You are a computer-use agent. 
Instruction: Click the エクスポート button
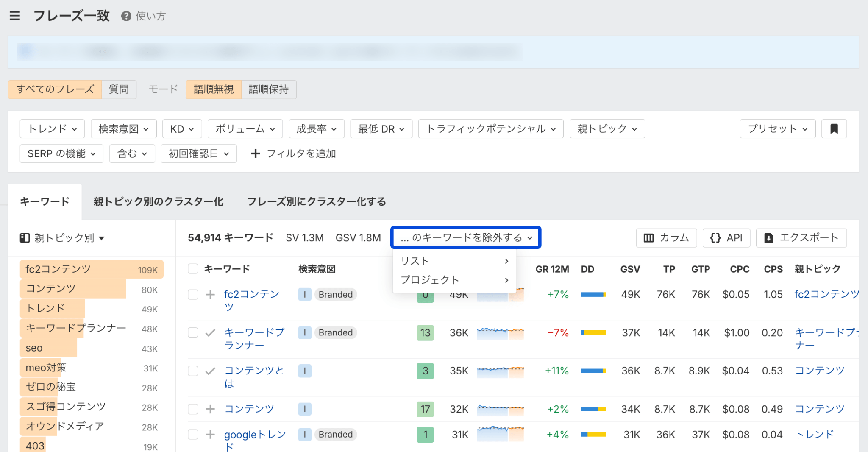pos(801,238)
